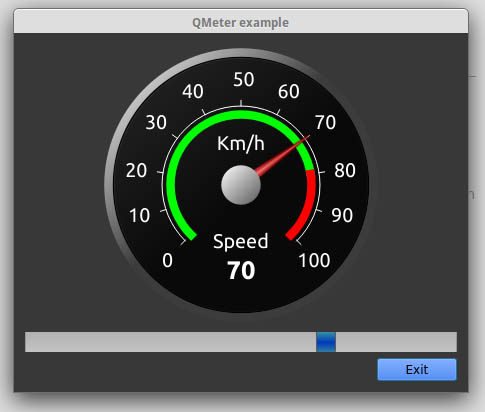Click the "Speed" label text
This screenshot has height=412, width=485.
tap(241, 241)
